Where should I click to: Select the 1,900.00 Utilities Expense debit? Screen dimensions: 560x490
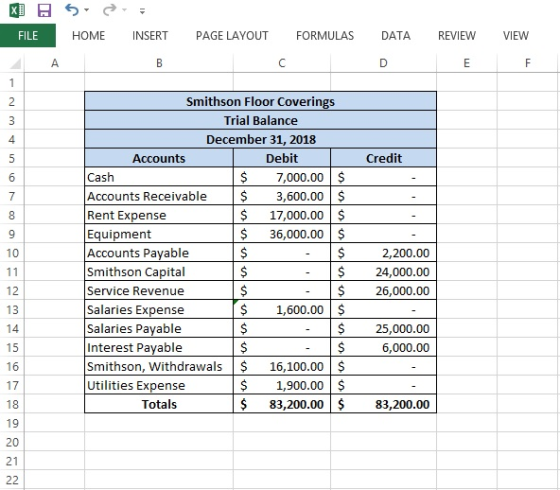pos(282,385)
